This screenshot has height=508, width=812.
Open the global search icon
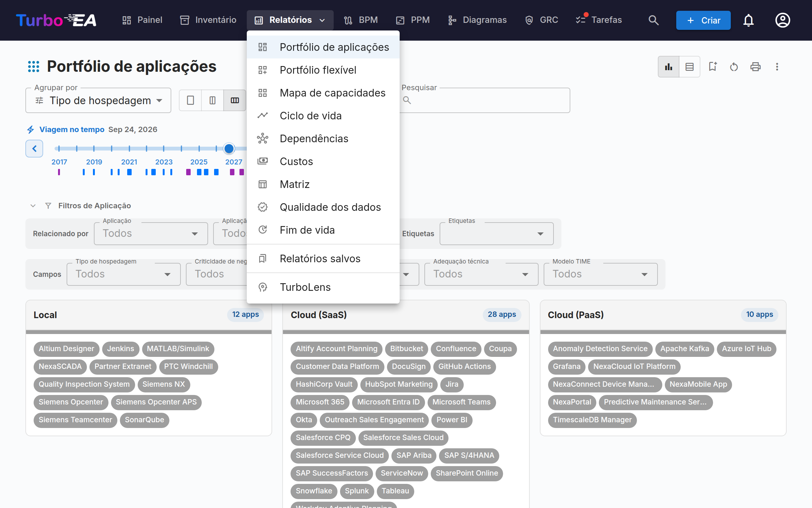[653, 20]
